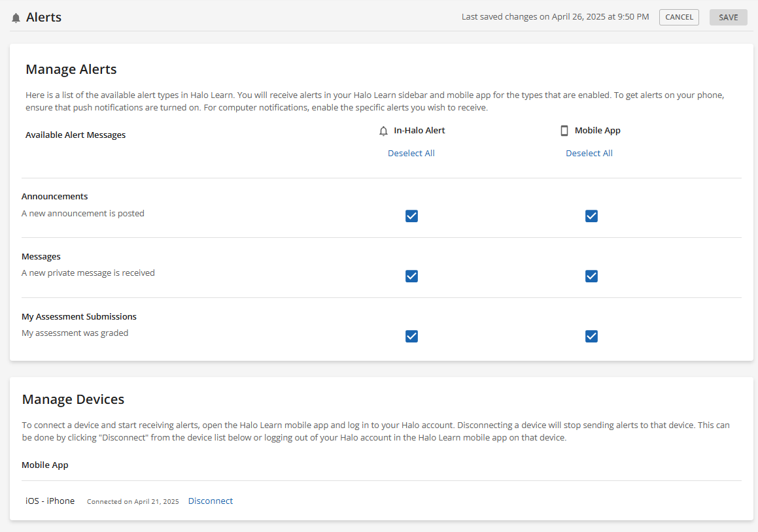Toggle Messages In-Halo Alert checkbox
Screen dimensions: 758x532
411,276
